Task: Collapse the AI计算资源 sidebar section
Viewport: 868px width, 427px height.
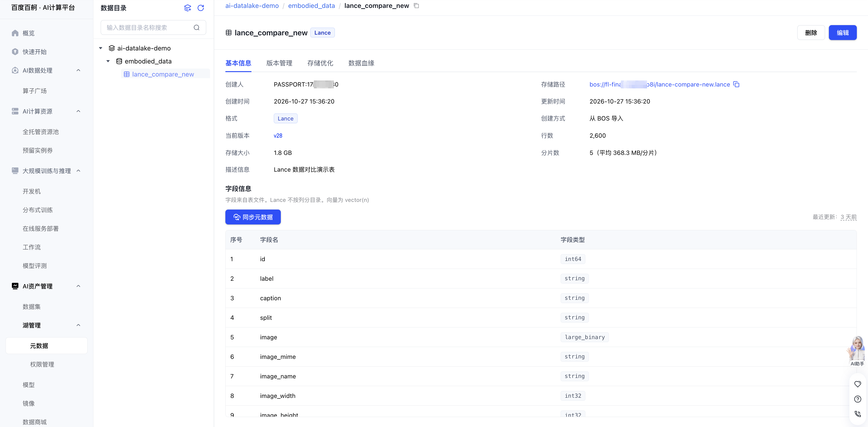Action: point(78,111)
